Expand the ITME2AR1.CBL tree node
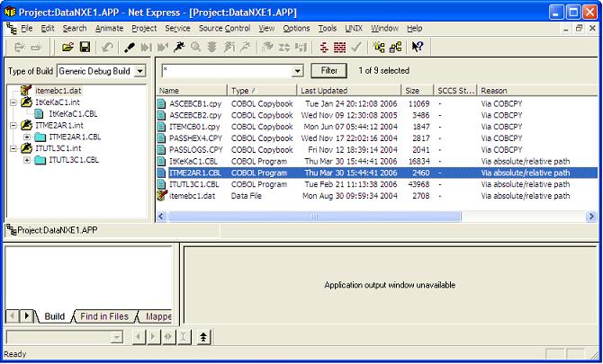The height and width of the screenshot is (364, 603). [x=27, y=137]
